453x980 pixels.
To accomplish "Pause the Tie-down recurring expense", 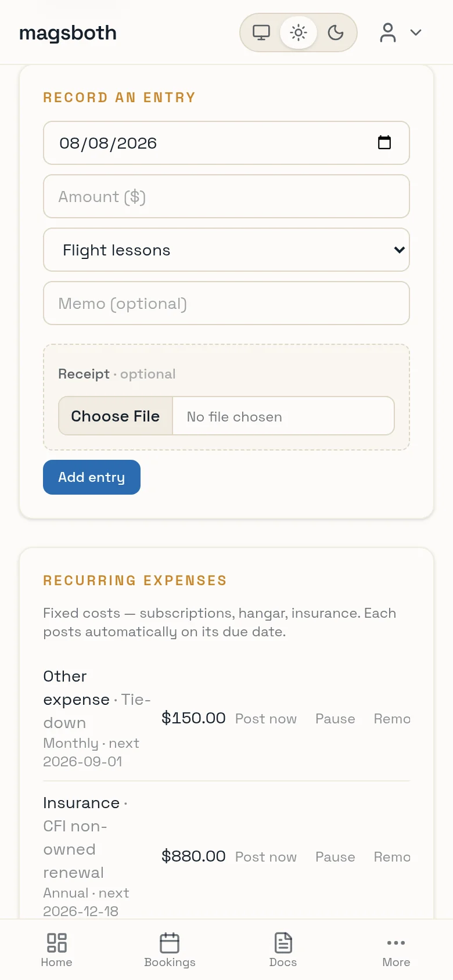I will click(x=335, y=719).
